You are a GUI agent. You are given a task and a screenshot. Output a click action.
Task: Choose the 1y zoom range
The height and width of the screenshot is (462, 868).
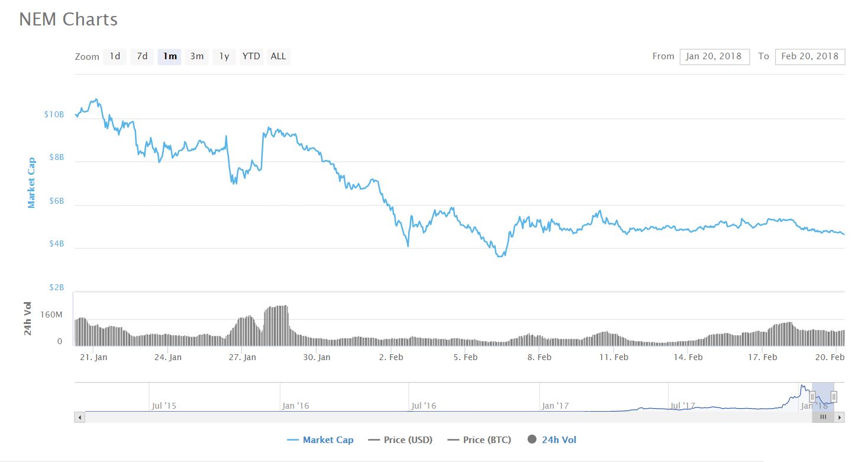(x=224, y=56)
